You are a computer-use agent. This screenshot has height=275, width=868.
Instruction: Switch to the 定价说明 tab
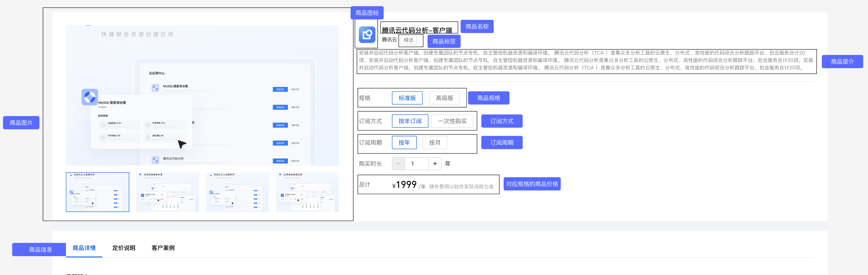pyautogui.click(x=124, y=248)
